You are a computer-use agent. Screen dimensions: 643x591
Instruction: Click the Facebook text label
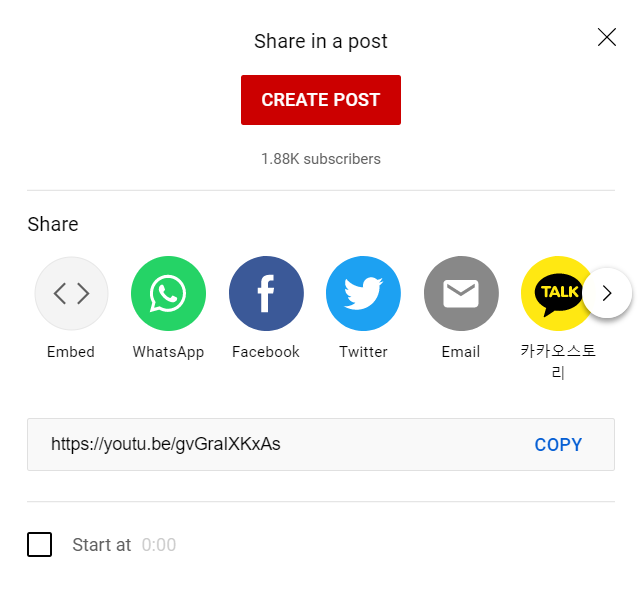pyautogui.click(x=266, y=352)
